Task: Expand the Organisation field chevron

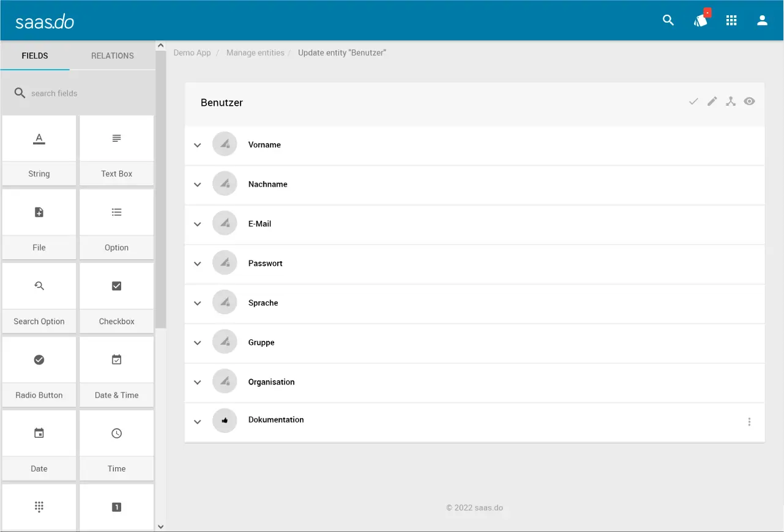Action: pos(198,383)
